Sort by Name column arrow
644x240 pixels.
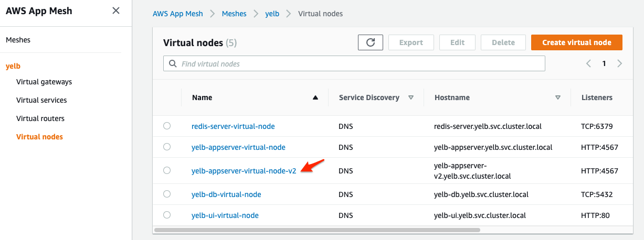(315, 97)
